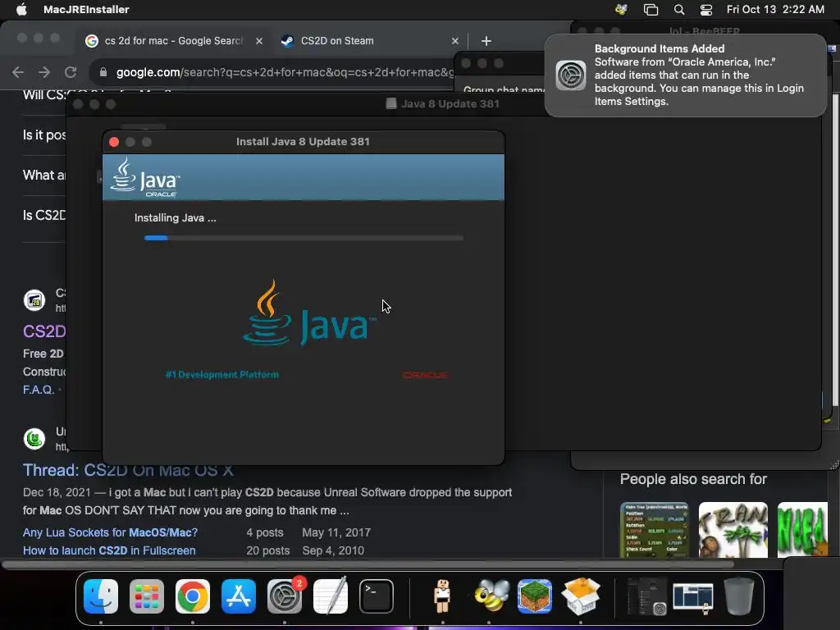The image size is (840, 630).
Task: Open Google Chrome from the Dock
Action: [x=193, y=596]
